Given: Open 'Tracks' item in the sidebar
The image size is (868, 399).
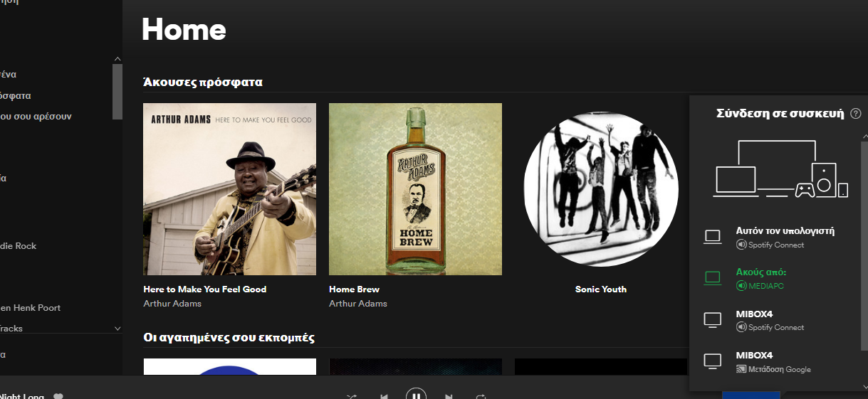Looking at the screenshot, I should (11, 329).
